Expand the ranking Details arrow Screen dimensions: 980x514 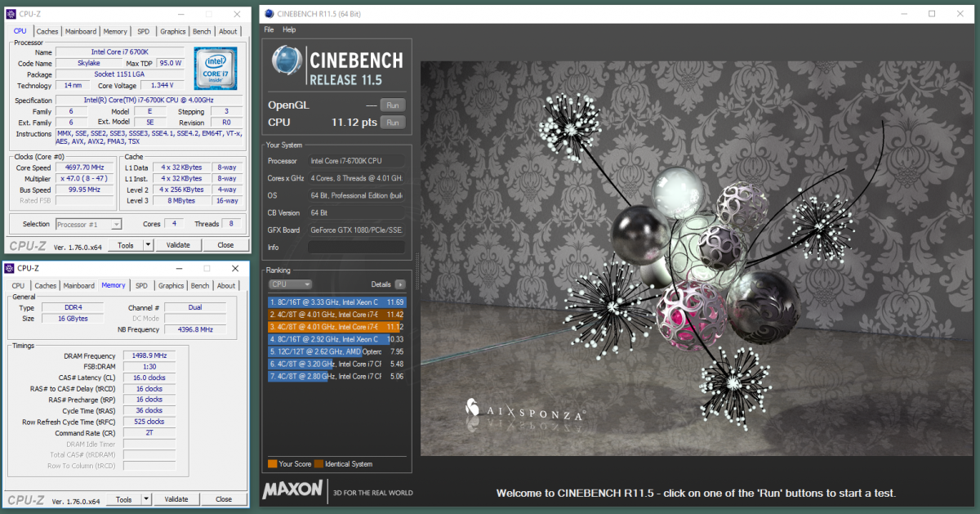tap(400, 284)
